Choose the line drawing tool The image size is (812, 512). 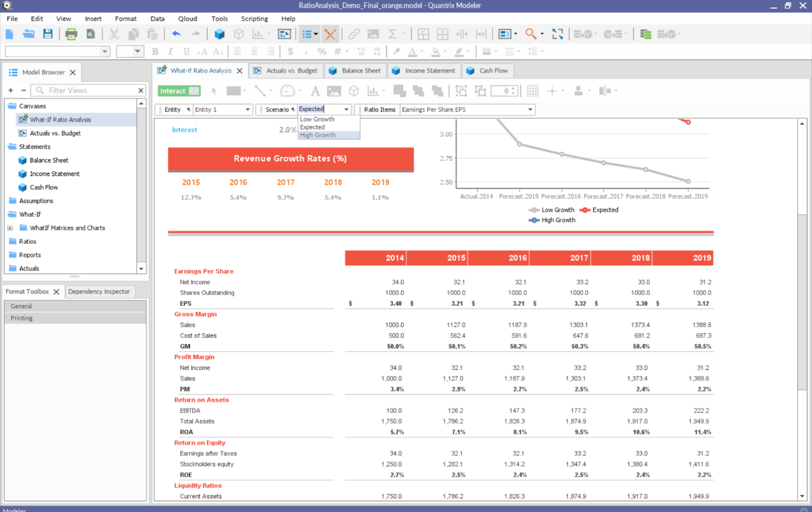click(x=260, y=91)
